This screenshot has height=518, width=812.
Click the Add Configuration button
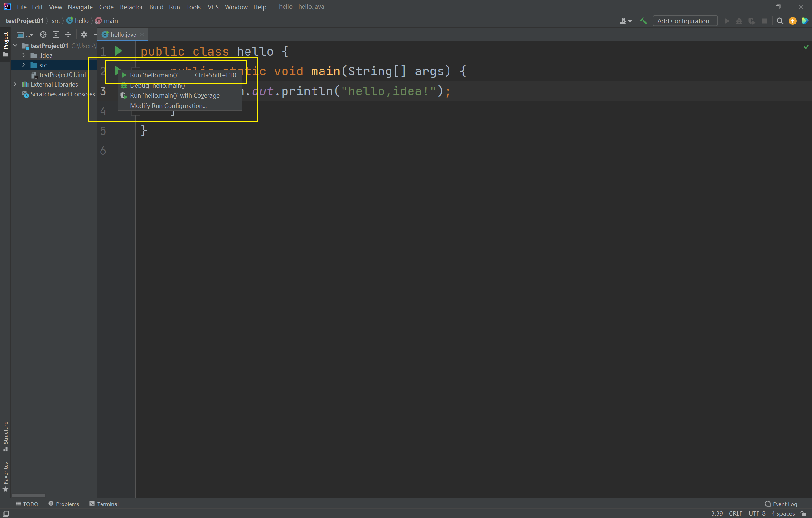pos(685,21)
